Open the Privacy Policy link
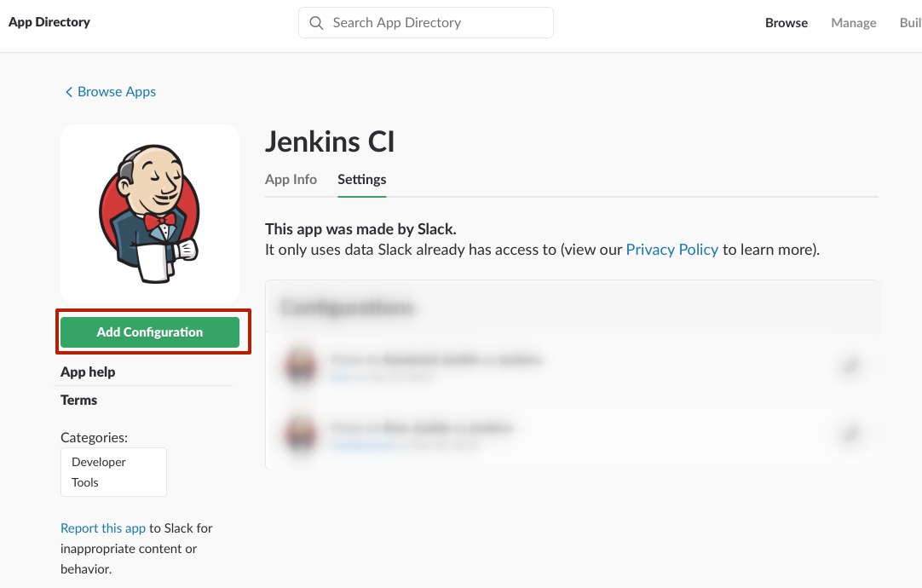The image size is (922, 588). coord(672,250)
